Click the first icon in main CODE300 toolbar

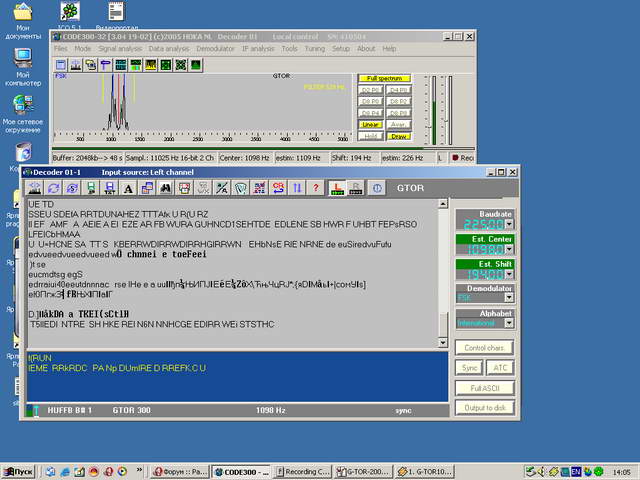click(x=59, y=64)
